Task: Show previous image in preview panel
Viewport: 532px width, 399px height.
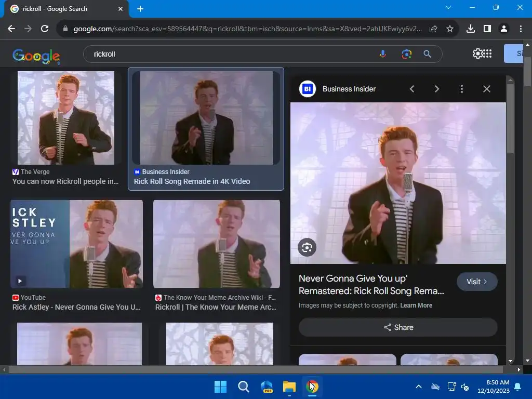Action: tap(412, 89)
